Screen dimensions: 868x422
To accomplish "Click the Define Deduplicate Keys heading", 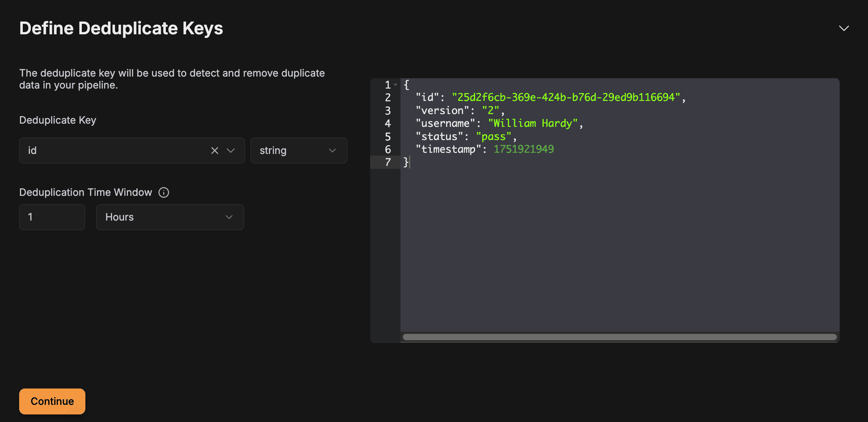I will point(121,28).
